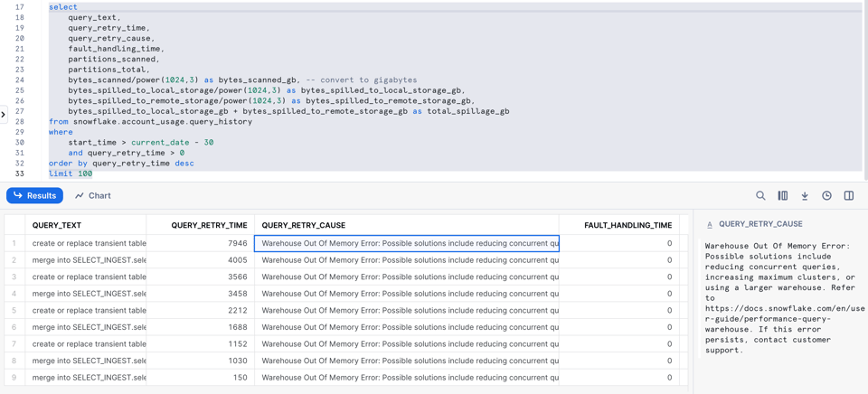Place cursor on line 33 limit 100
Viewport: 868px width, 394px height.
[71, 174]
